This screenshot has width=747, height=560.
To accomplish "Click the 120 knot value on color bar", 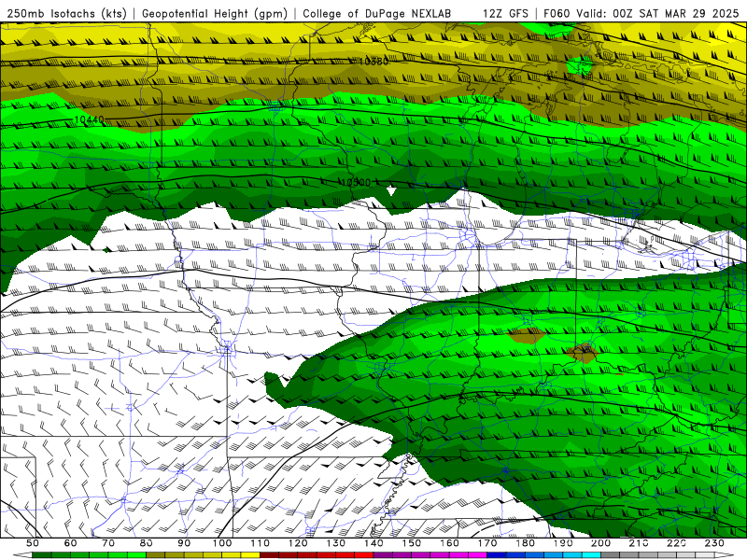I will [x=298, y=543].
